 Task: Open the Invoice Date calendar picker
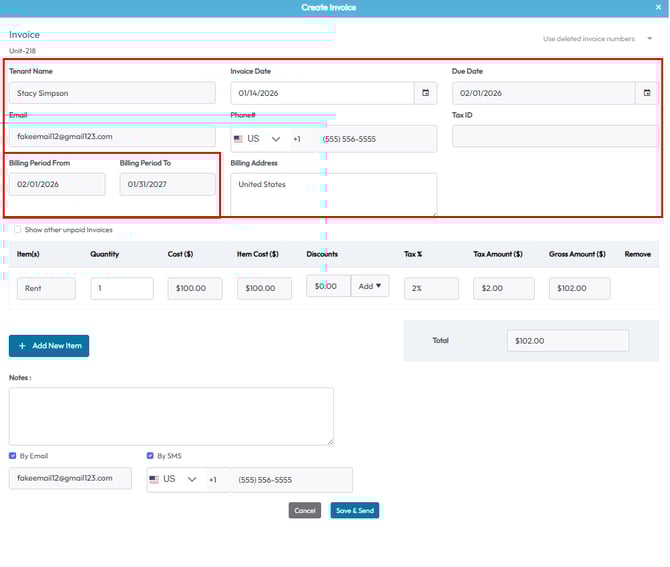click(426, 93)
